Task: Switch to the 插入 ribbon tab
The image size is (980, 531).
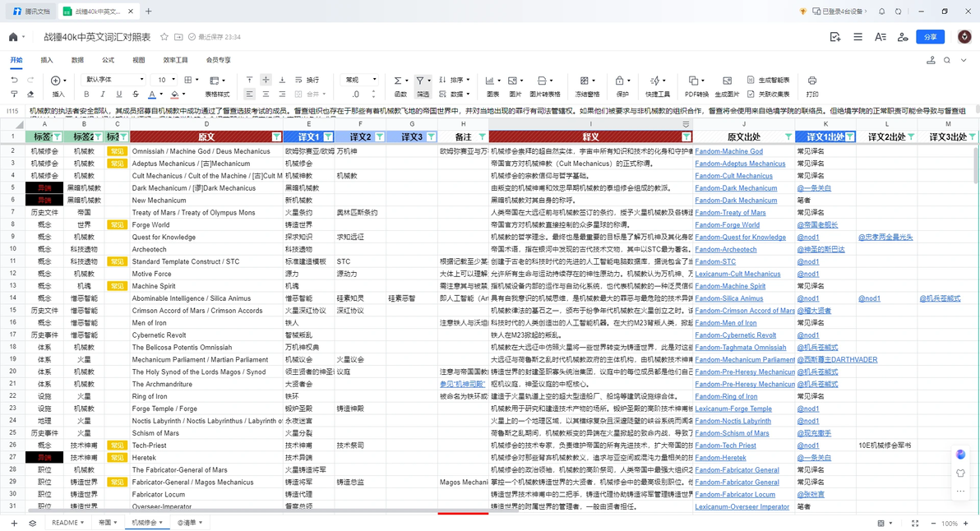Action: coord(47,60)
